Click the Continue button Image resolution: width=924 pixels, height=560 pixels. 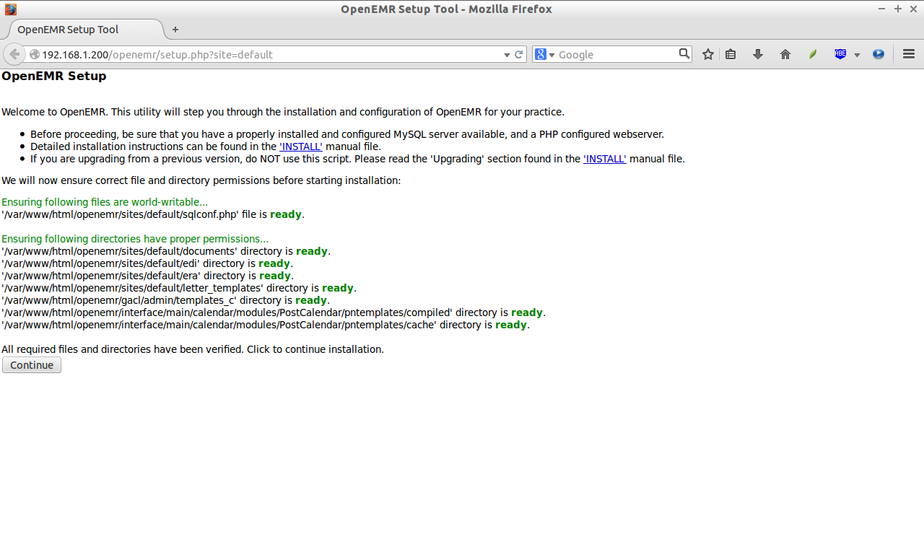[x=32, y=365]
